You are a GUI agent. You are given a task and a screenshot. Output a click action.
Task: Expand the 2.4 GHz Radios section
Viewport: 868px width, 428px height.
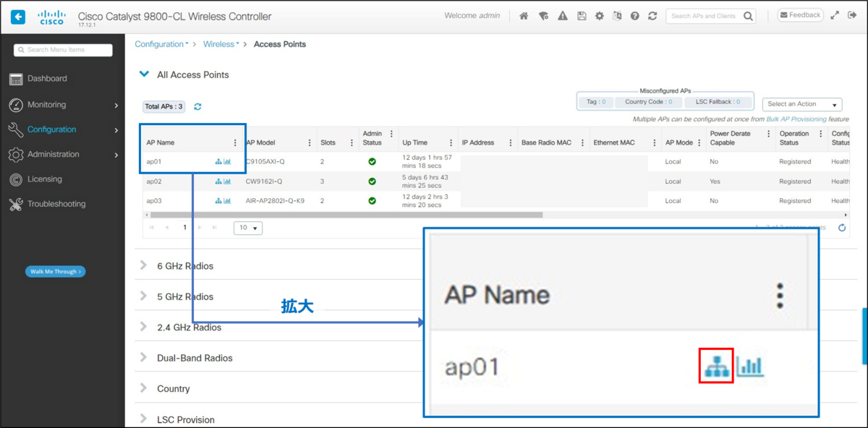pos(143,327)
